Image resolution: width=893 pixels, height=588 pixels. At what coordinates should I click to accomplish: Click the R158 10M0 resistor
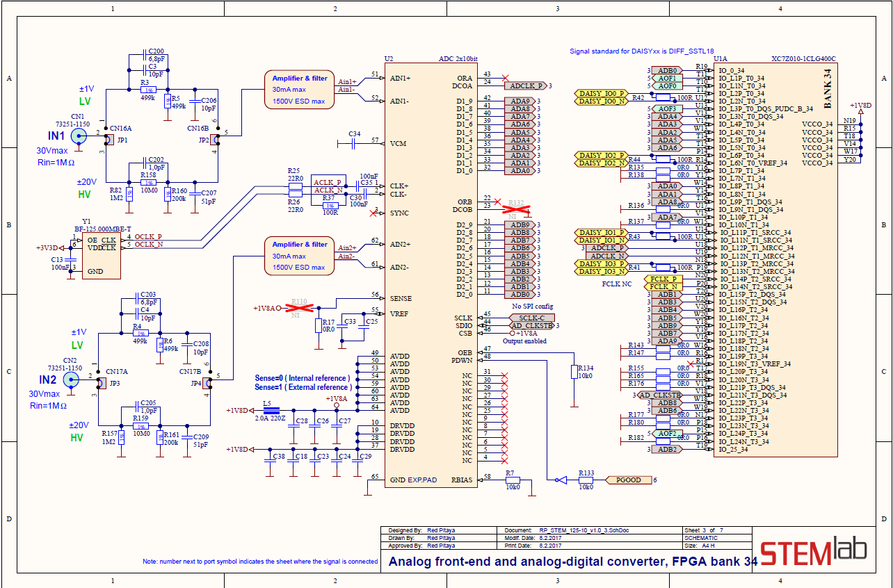coord(148,182)
